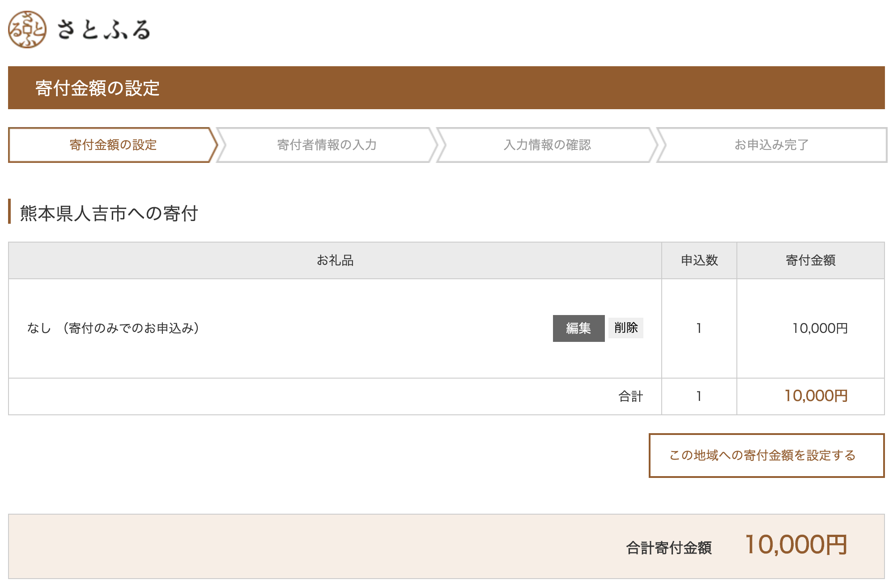
Task: Click the 削除 delete button
Action: click(625, 328)
